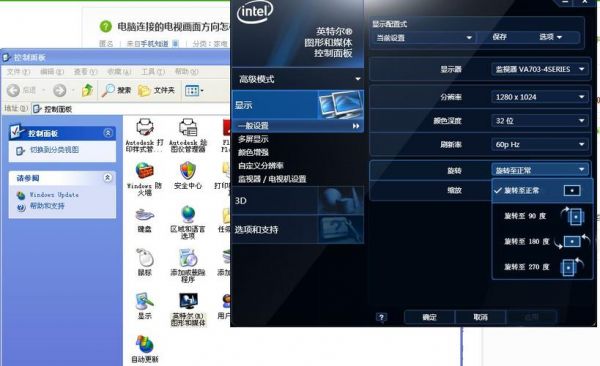Screen dimensions: 600x366
Task: Click the 270 degree rotation icon
Action: [x=571, y=266]
